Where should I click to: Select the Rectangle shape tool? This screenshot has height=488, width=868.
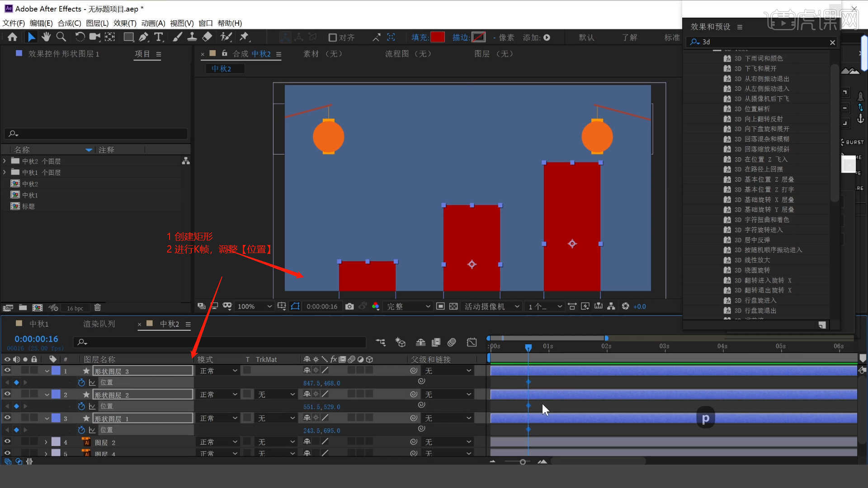click(x=129, y=37)
